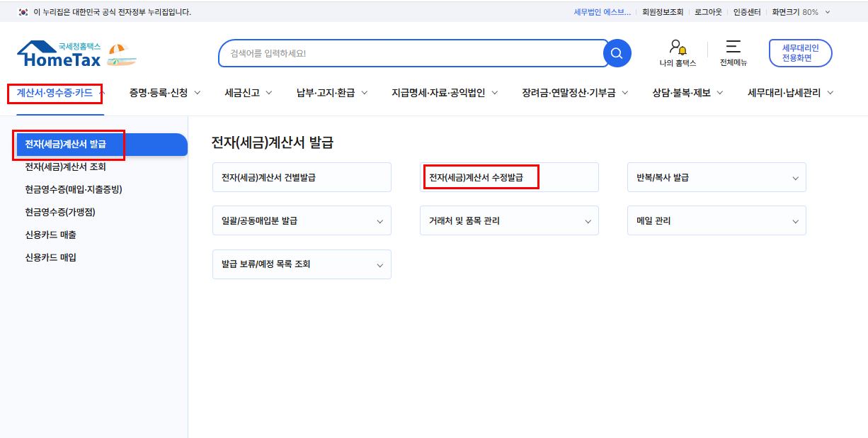Focus the 검색어를 입력하세요 search field

pos(411,53)
